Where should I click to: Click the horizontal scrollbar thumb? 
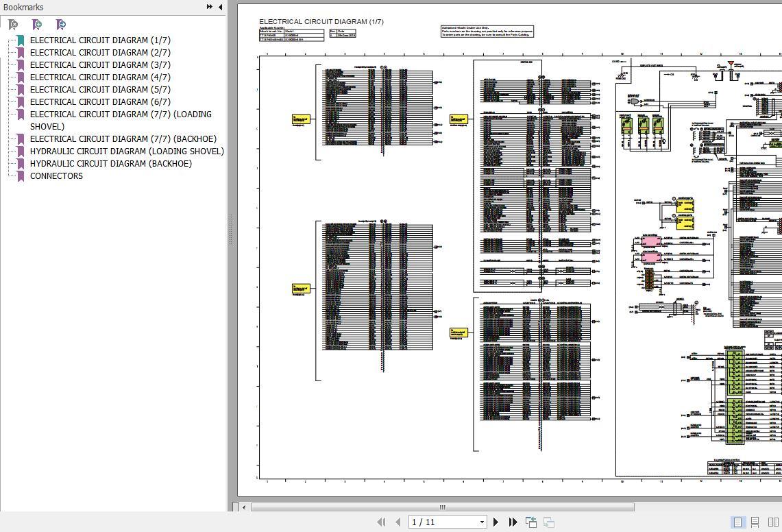coord(442,507)
